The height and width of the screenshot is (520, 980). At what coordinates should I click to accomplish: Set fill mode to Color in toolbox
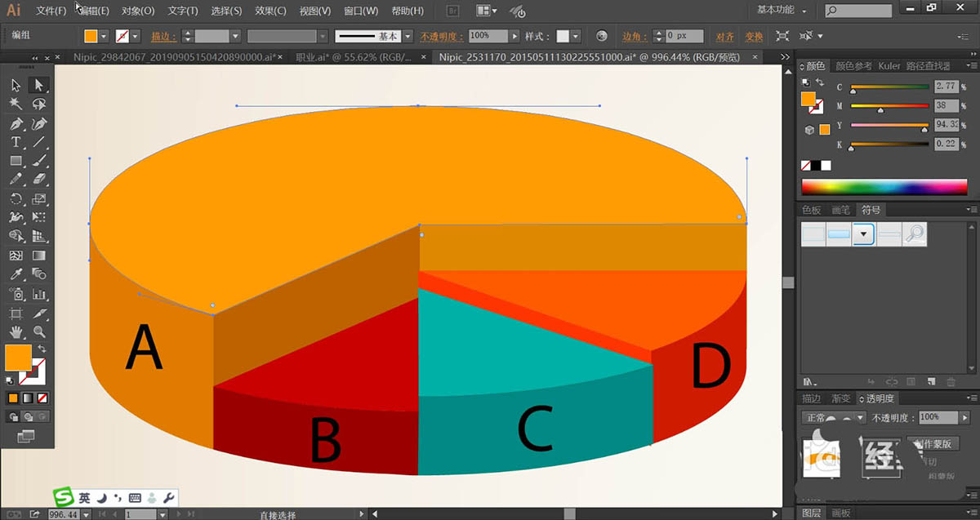13,398
